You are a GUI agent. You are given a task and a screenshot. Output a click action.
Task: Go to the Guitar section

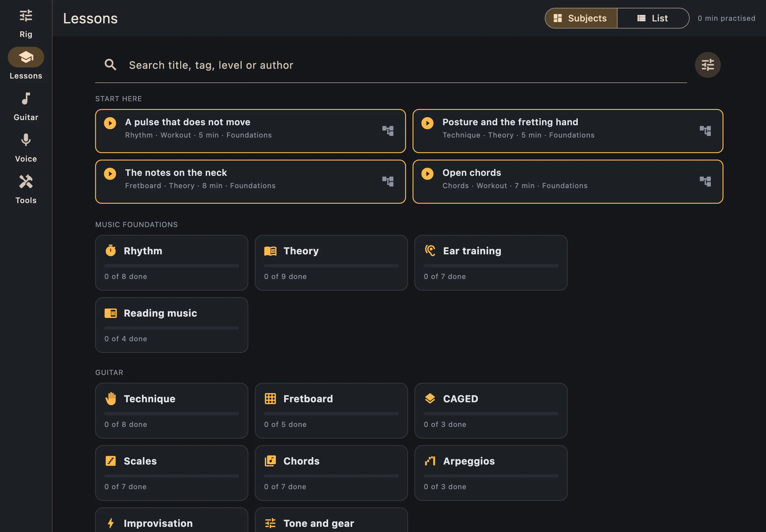(x=26, y=107)
